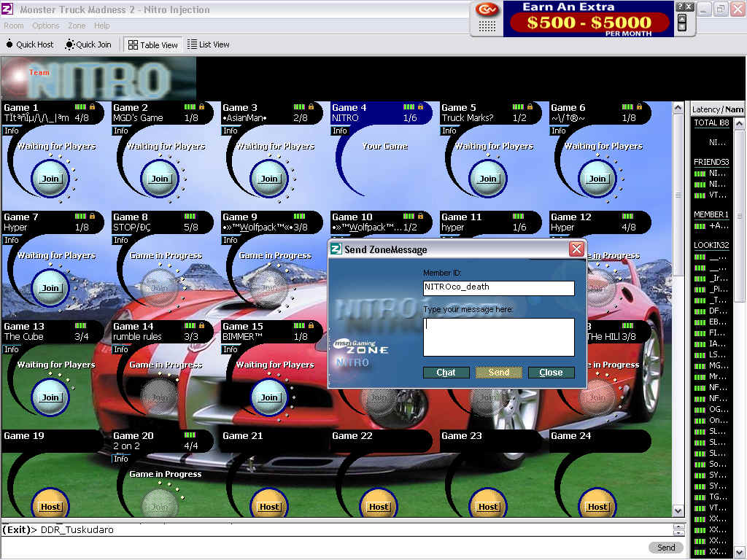Show Info for Game 3

230,131
